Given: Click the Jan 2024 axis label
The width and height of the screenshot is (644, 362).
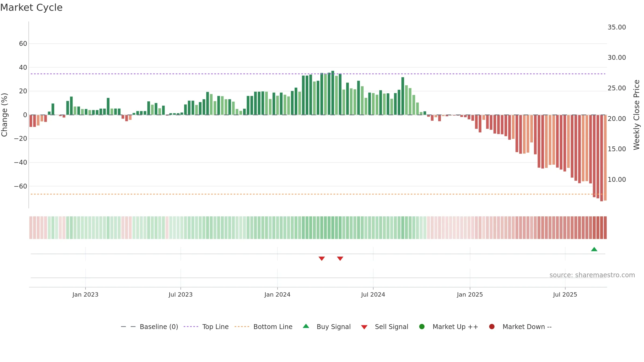Looking at the screenshot, I should click(277, 295).
